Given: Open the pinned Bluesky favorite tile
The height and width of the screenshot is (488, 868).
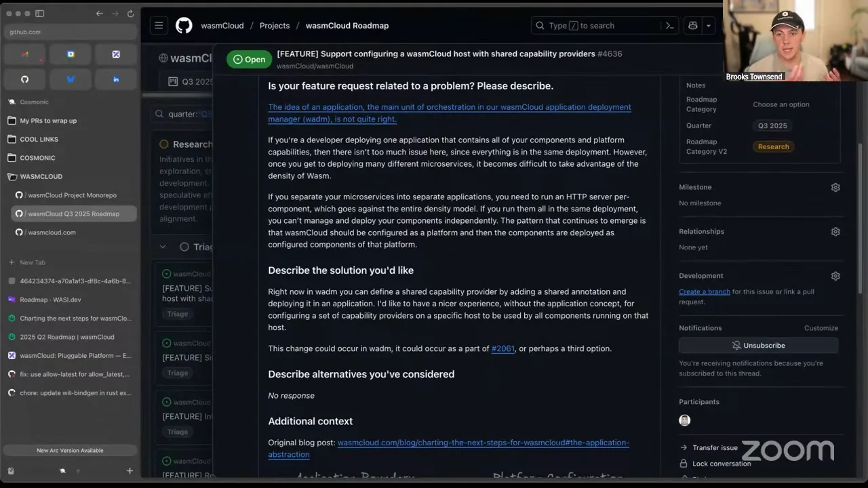Looking at the screenshot, I should pos(71,79).
